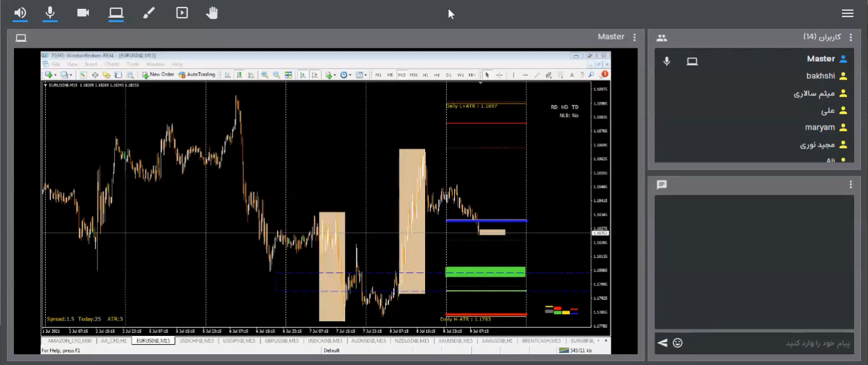This screenshot has height=365, width=868.
Task: Raise hand using the hand icon
Action: coord(212,13)
